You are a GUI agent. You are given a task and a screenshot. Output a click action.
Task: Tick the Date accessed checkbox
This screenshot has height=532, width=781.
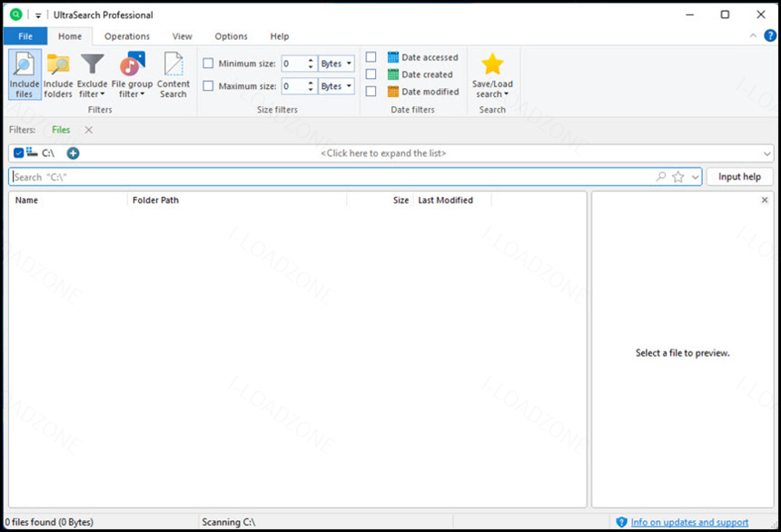point(371,57)
